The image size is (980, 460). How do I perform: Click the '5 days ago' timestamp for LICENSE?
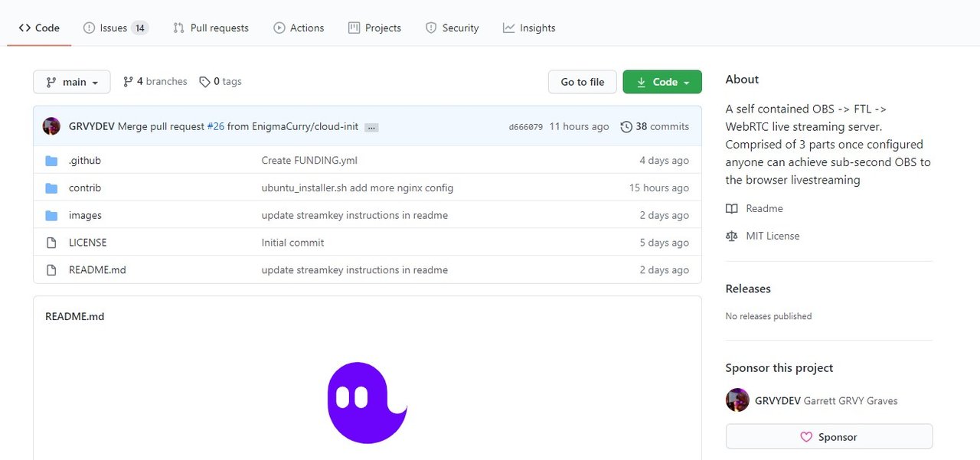pos(665,243)
